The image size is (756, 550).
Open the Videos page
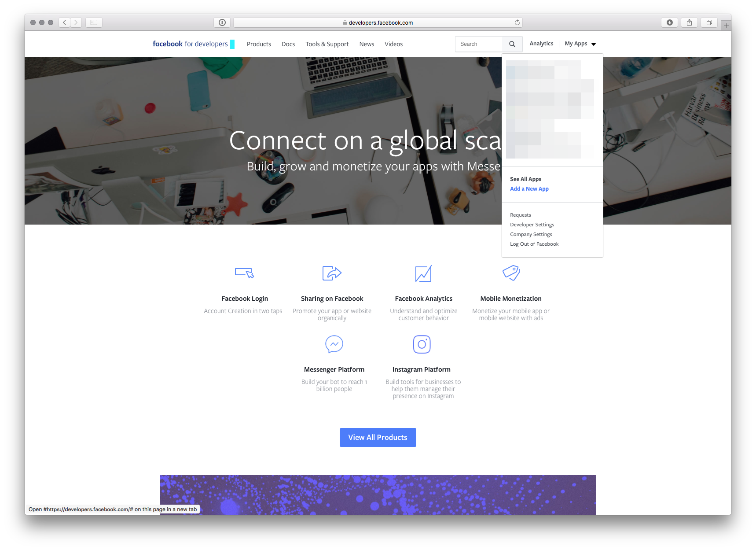(x=393, y=44)
